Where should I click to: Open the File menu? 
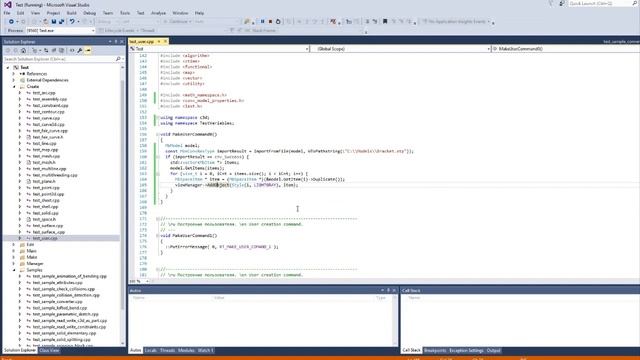tap(7, 13)
